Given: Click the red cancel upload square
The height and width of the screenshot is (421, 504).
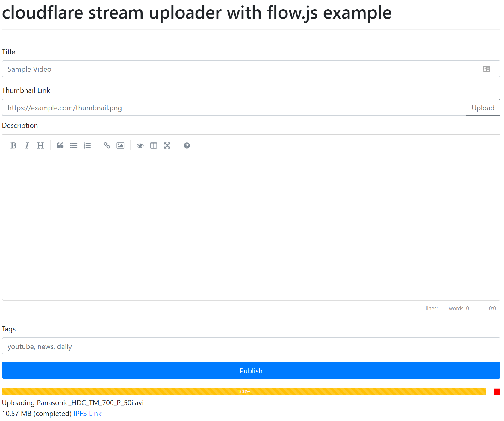Looking at the screenshot, I should (x=497, y=392).
